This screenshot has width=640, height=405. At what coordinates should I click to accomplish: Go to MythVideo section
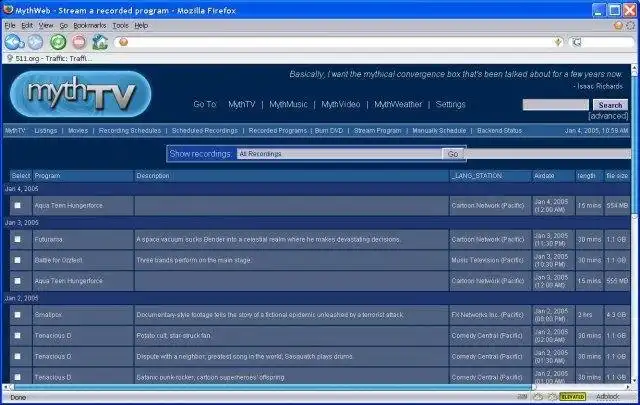pyautogui.click(x=341, y=105)
